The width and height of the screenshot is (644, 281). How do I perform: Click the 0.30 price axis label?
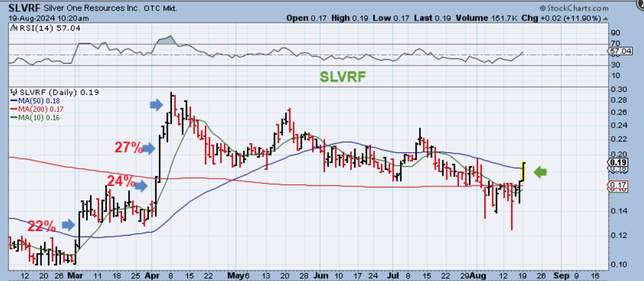click(618, 90)
